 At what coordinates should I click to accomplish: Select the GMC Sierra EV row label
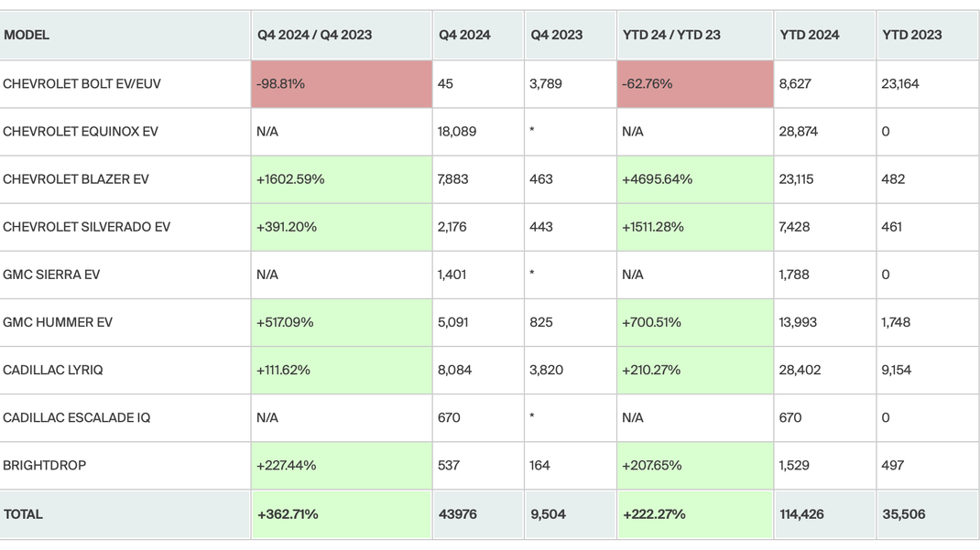[x=51, y=275]
